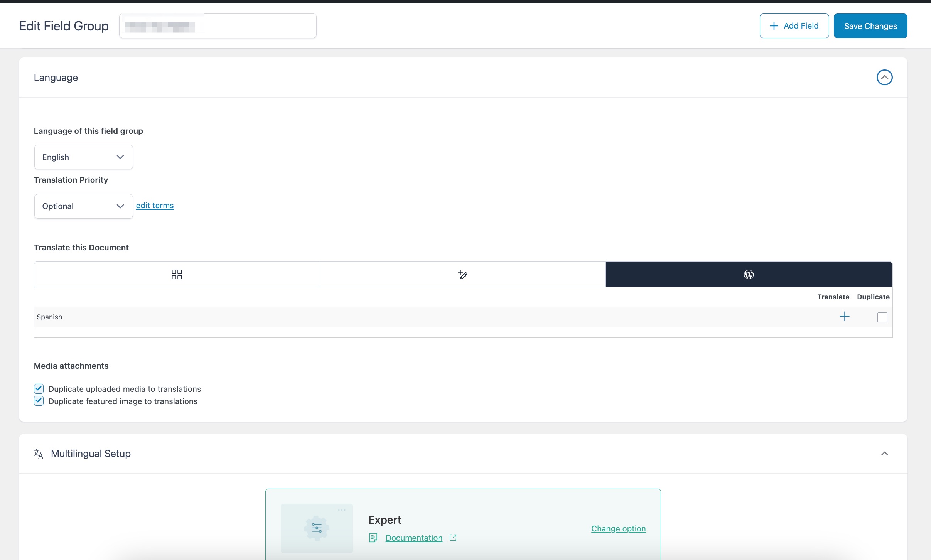
Task: Uncheck Duplicate uploaded media to translations
Action: tap(39, 388)
